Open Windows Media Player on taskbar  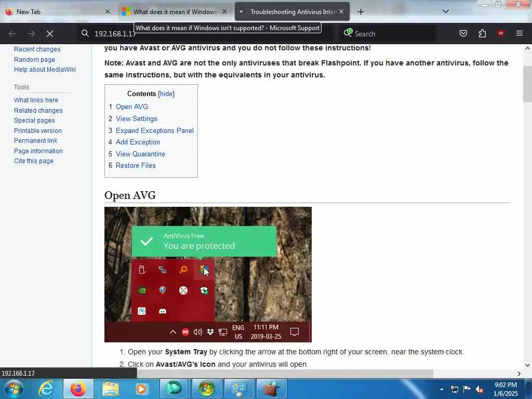pyautogui.click(x=142, y=389)
